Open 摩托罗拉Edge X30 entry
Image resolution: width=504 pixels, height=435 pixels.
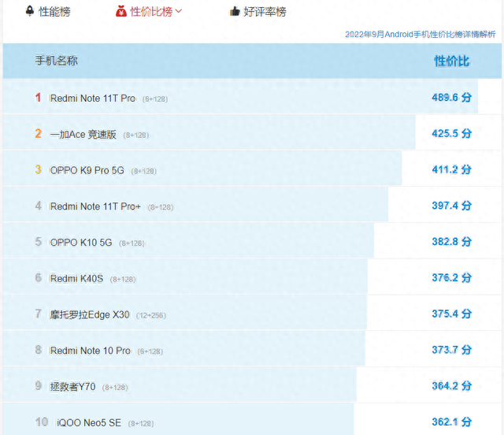click(x=90, y=314)
